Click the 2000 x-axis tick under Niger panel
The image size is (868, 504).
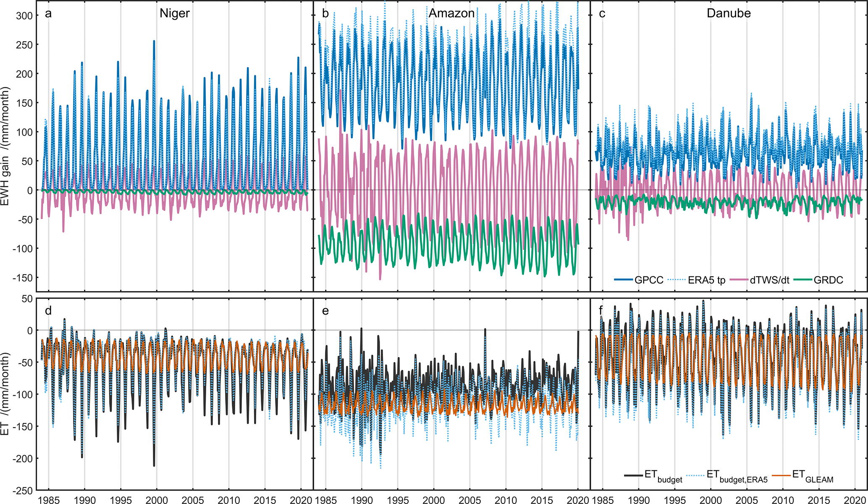point(157,500)
